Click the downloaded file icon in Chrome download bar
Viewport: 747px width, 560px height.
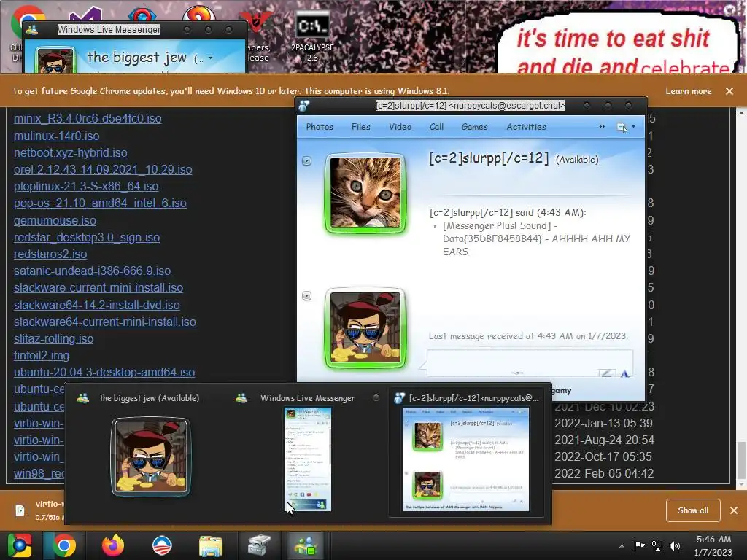click(x=20, y=510)
